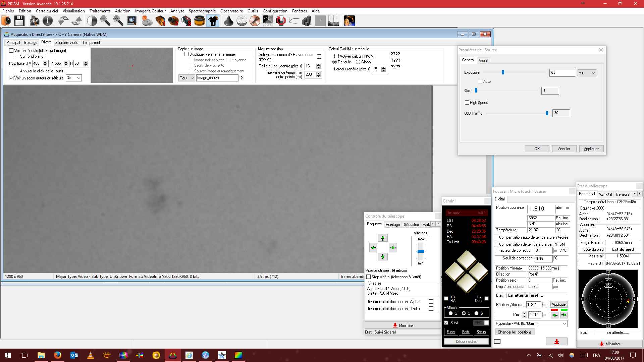
Task: Click the info icon in toolbar
Action: tap(48, 21)
